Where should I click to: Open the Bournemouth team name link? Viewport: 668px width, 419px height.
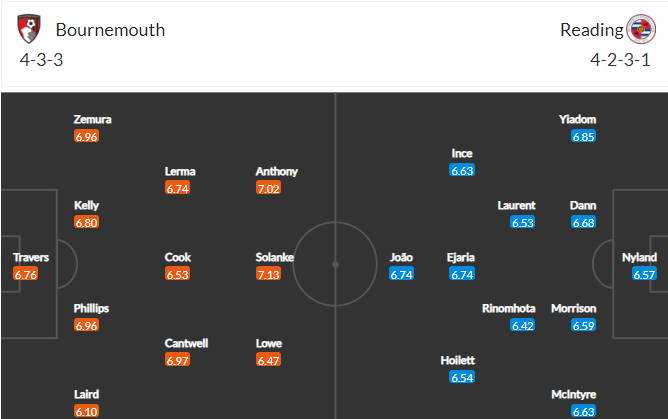(x=110, y=30)
